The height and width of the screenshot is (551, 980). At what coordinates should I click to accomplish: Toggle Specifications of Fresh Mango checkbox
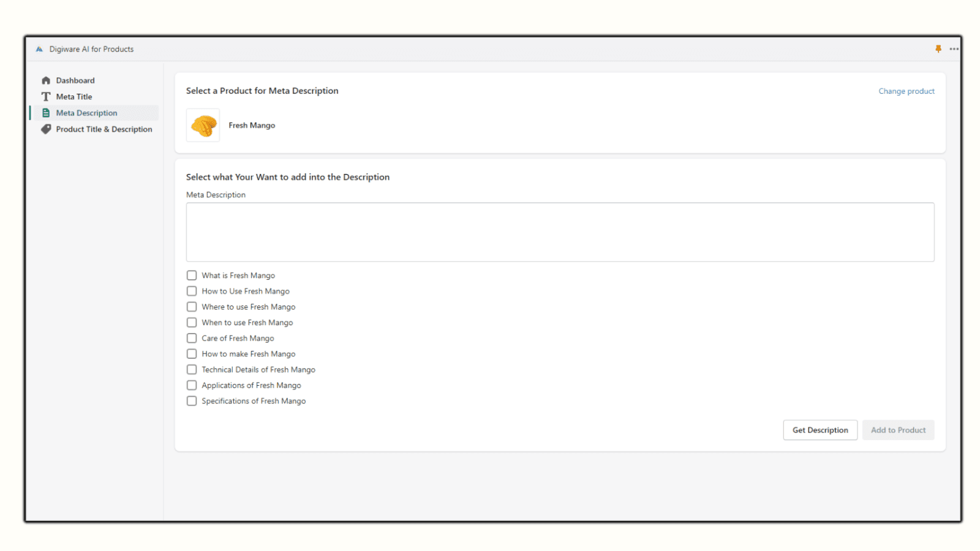(x=192, y=401)
